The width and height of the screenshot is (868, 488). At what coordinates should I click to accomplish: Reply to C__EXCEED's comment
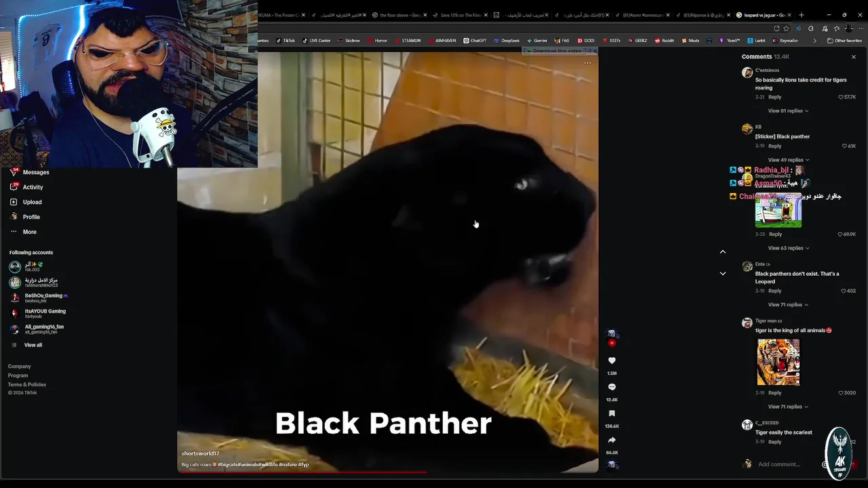775,442
